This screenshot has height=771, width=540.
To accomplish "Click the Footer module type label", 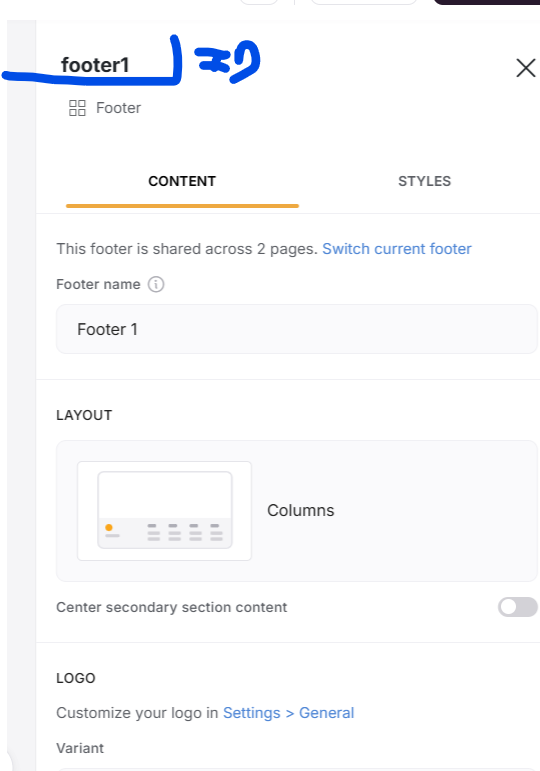I will [119, 108].
